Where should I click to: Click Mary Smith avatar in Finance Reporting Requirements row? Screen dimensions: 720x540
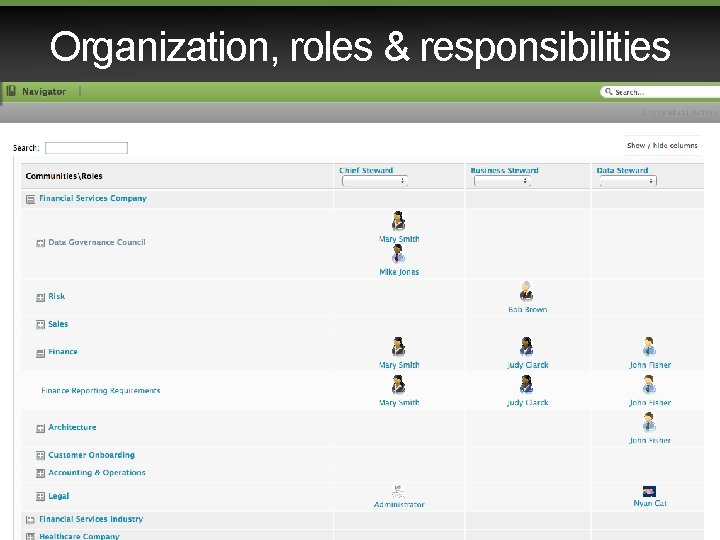(398, 385)
